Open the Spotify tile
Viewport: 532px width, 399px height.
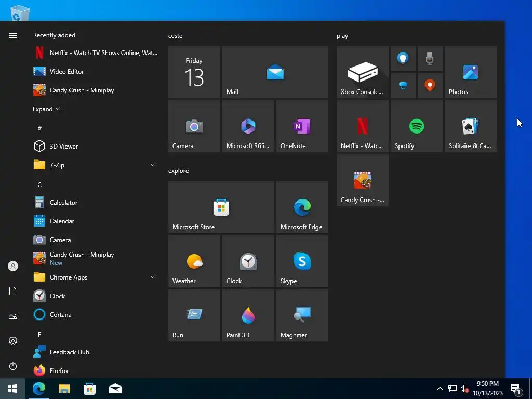tap(417, 126)
